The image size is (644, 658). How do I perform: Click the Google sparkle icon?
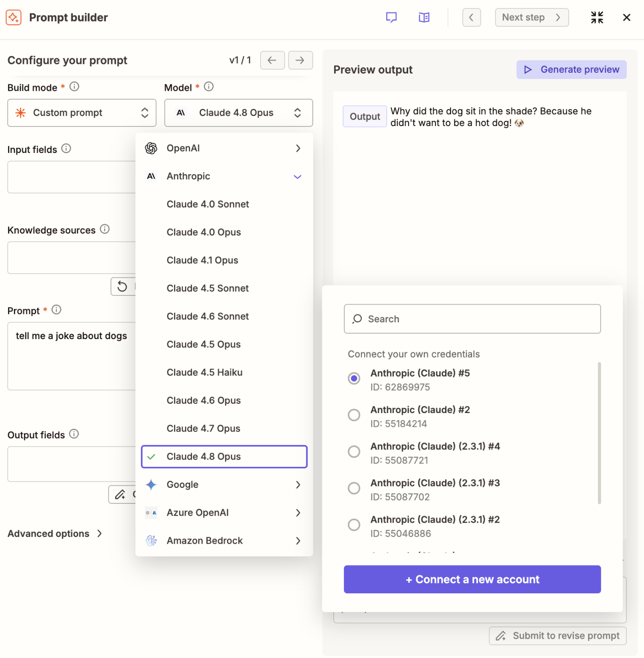(151, 484)
